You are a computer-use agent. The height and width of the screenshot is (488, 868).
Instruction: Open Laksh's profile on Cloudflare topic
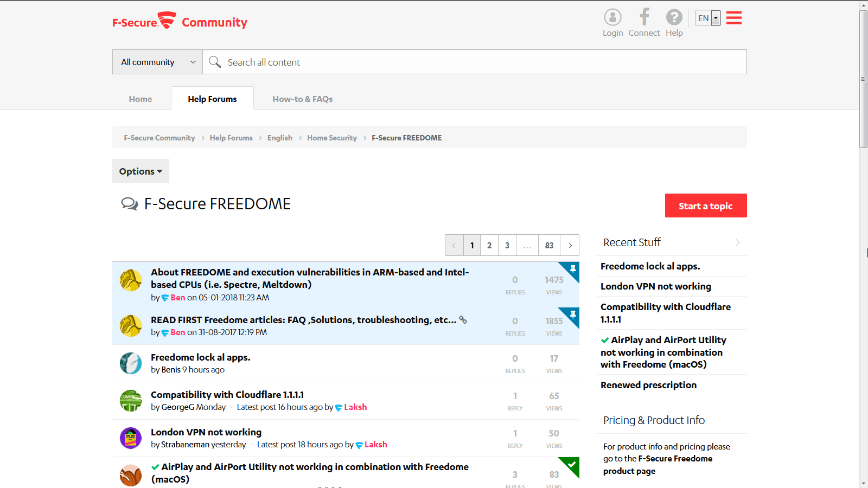[x=355, y=407]
